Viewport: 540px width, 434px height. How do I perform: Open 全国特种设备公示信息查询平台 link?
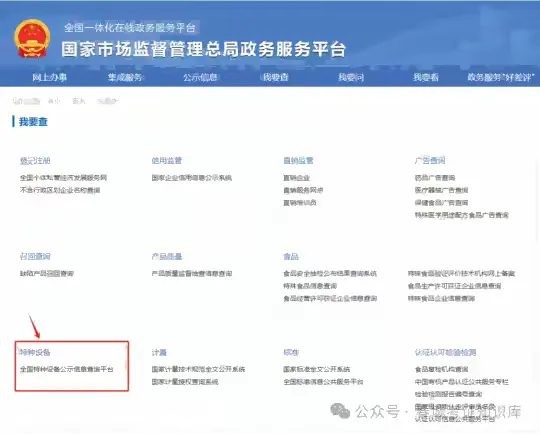(x=66, y=369)
